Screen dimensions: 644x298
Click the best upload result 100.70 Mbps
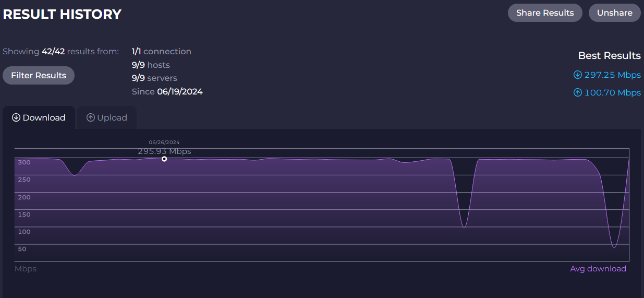(x=612, y=92)
